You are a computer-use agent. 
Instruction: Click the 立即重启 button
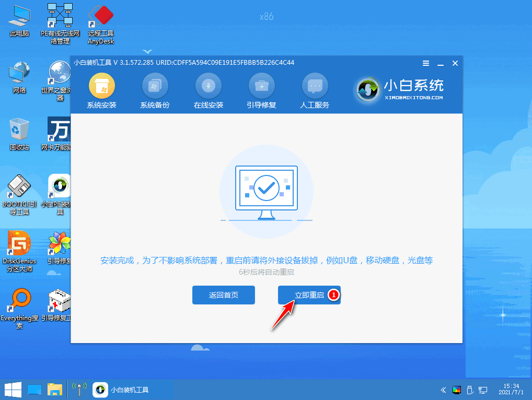point(309,295)
